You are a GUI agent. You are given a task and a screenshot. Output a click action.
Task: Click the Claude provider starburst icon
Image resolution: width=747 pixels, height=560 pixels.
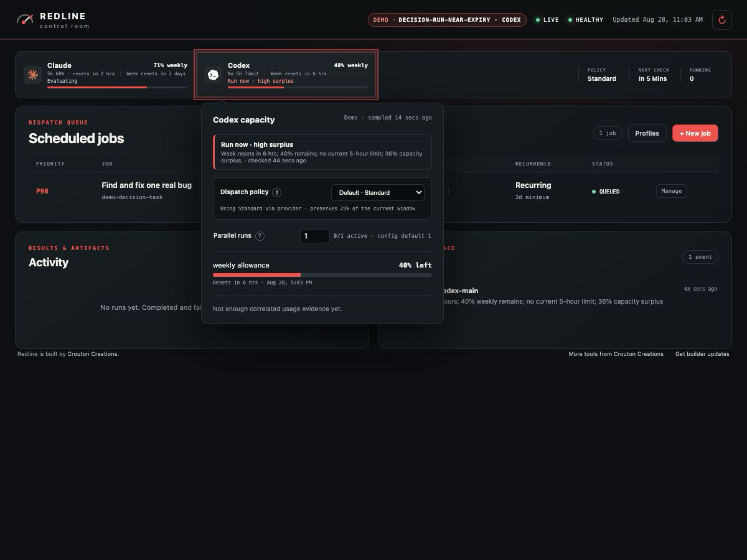[x=32, y=75]
